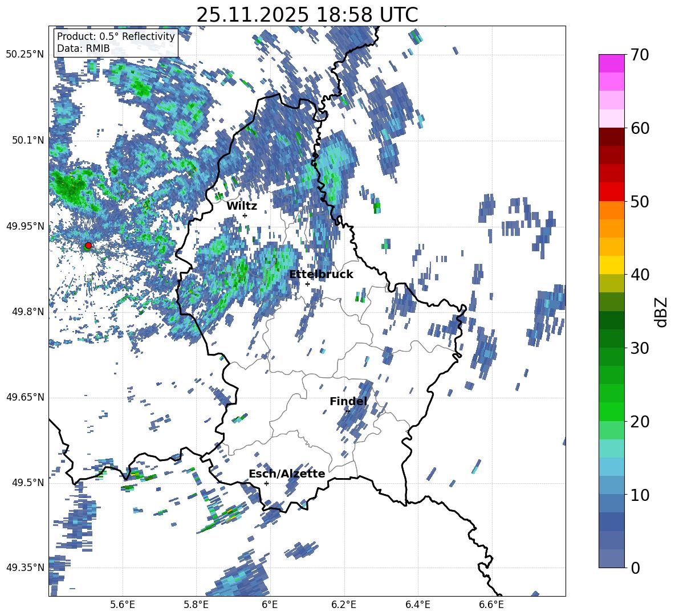This screenshot has height=616, width=675.
Task: Click the 49.8°N latitude label
Action: [27, 312]
